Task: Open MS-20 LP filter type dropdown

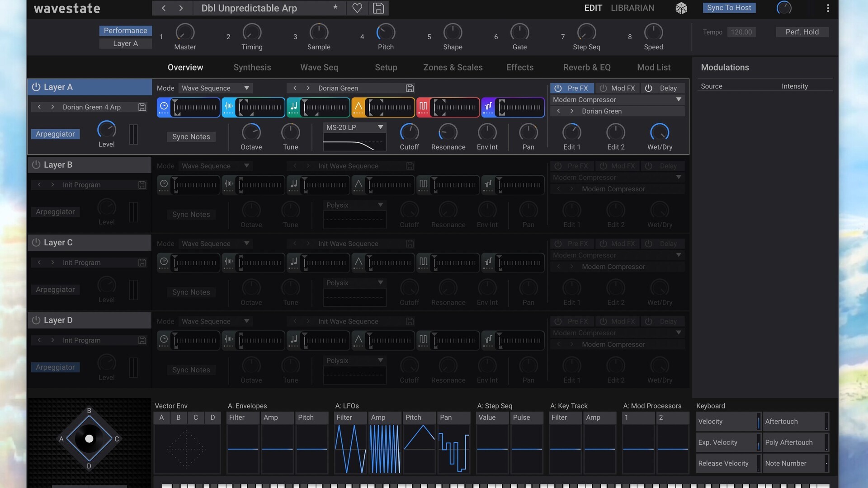Action: [x=354, y=127]
